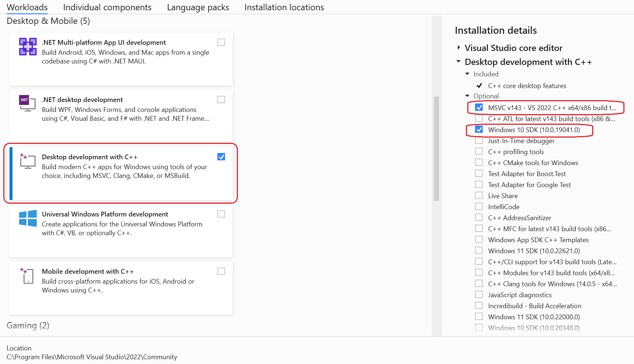634x364 pixels.
Task: Collapse the Optional components list
Action: point(467,96)
